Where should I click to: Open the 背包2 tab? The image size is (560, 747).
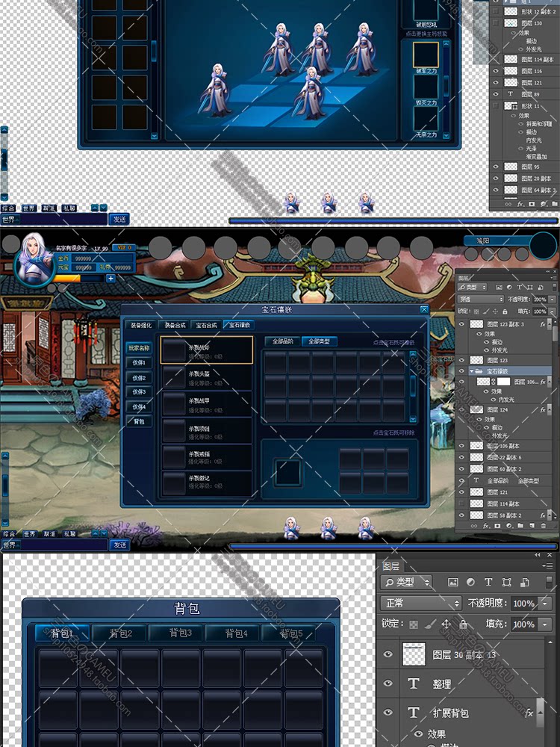120,633
